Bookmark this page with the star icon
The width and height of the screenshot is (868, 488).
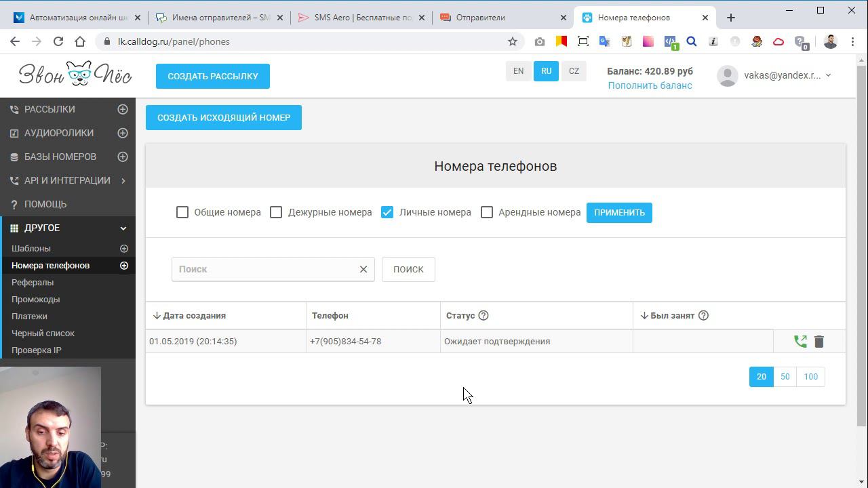pos(513,41)
